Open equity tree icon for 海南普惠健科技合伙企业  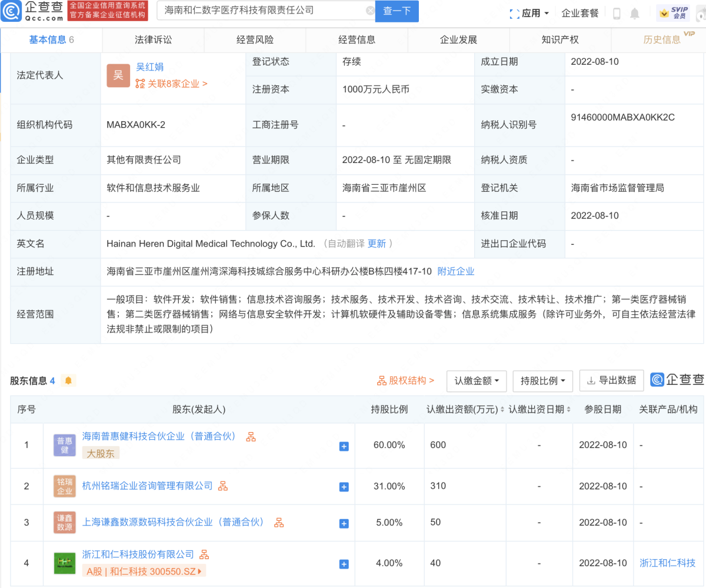tap(251, 437)
